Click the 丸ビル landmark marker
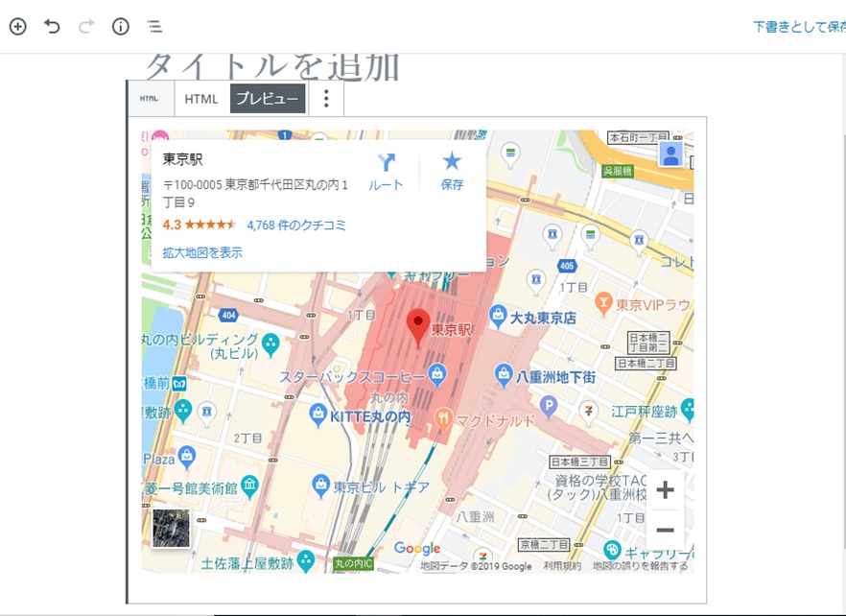The image size is (846, 616). [270, 345]
